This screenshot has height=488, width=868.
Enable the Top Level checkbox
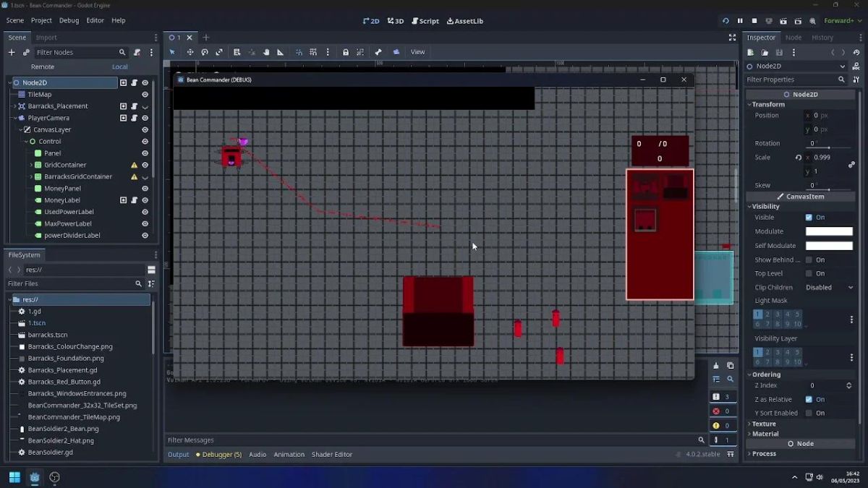tap(809, 273)
